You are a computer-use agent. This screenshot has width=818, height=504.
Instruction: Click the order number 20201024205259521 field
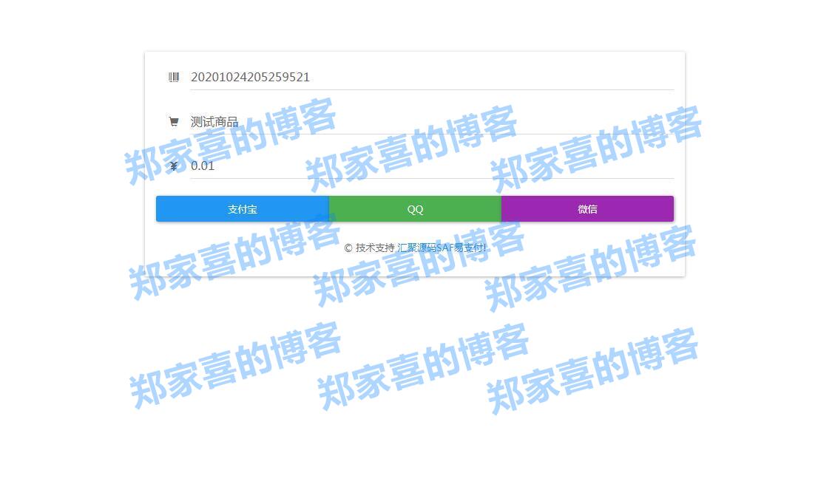[251, 77]
